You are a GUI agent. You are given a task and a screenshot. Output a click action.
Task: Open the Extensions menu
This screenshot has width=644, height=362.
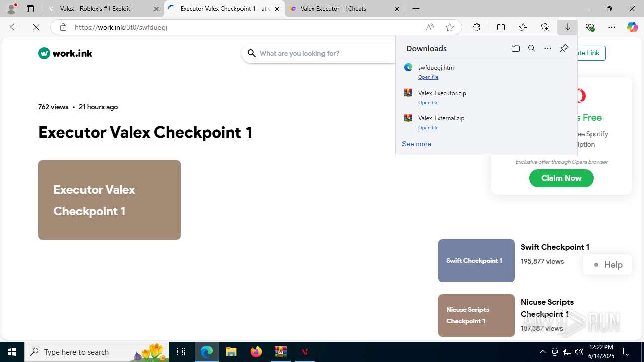[476, 27]
